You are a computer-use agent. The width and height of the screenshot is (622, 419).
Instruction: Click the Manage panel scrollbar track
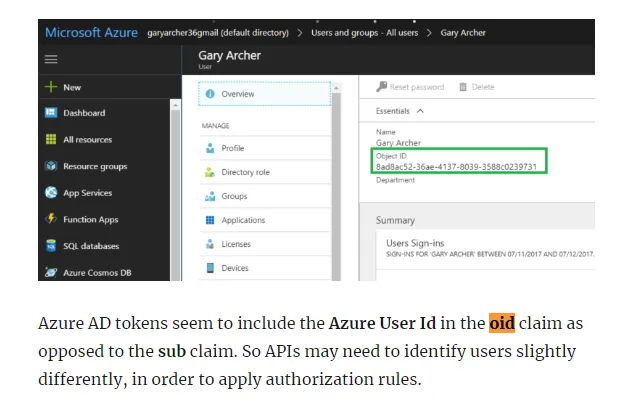(x=336, y=186)
